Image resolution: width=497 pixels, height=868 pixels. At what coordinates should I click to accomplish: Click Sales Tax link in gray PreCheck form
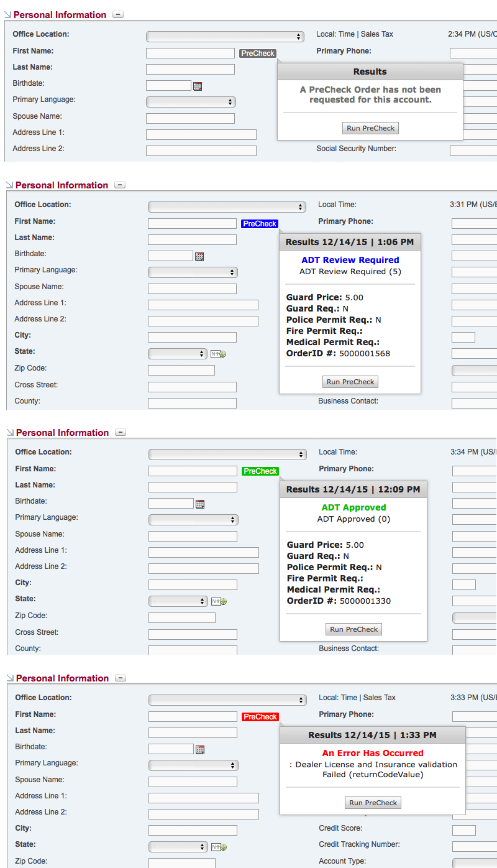tap(377, 35)
